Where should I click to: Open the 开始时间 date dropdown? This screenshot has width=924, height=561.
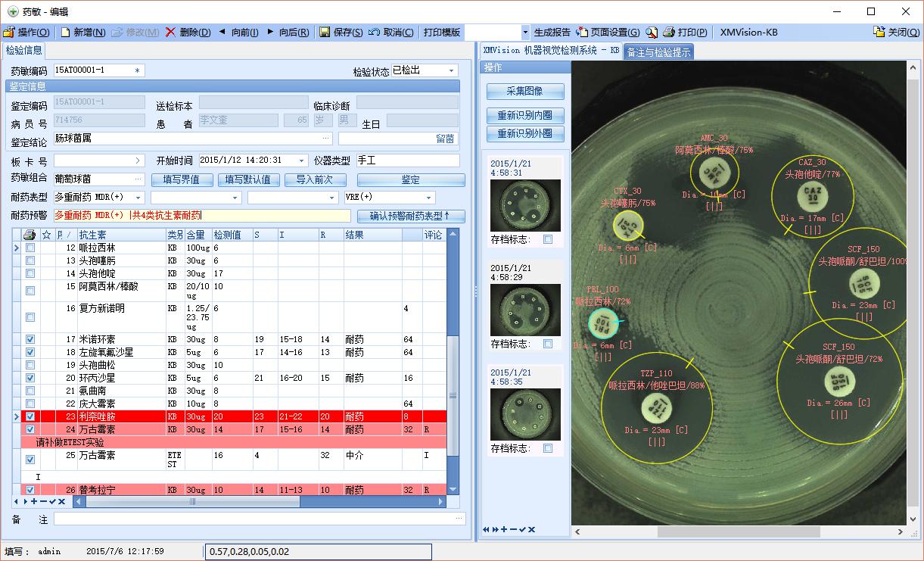tap(303, 161)
